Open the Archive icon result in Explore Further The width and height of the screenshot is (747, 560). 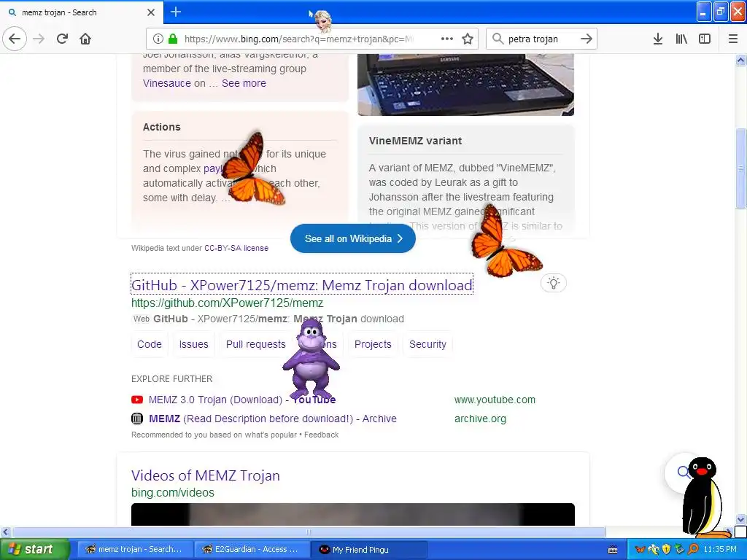(137, 419)
